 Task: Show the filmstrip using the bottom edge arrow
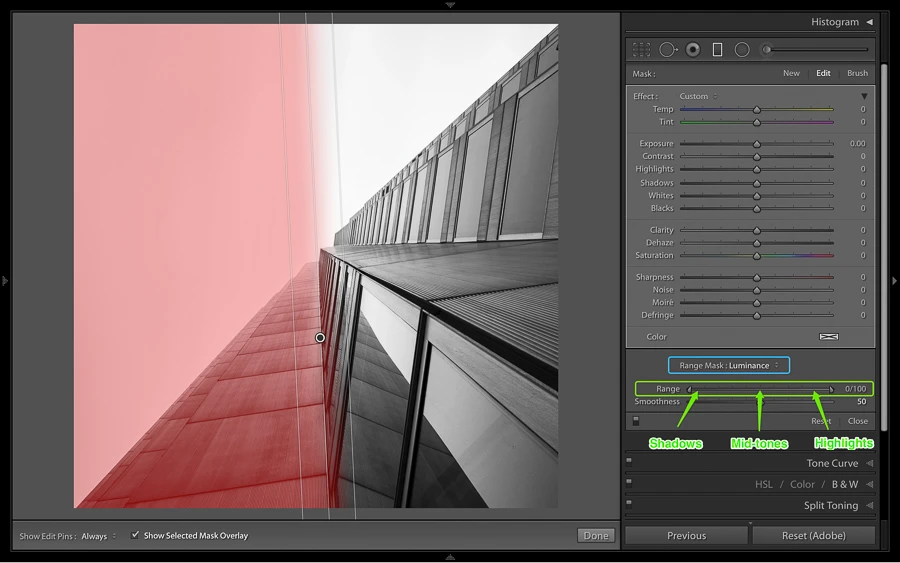click(x=450, y=557)
